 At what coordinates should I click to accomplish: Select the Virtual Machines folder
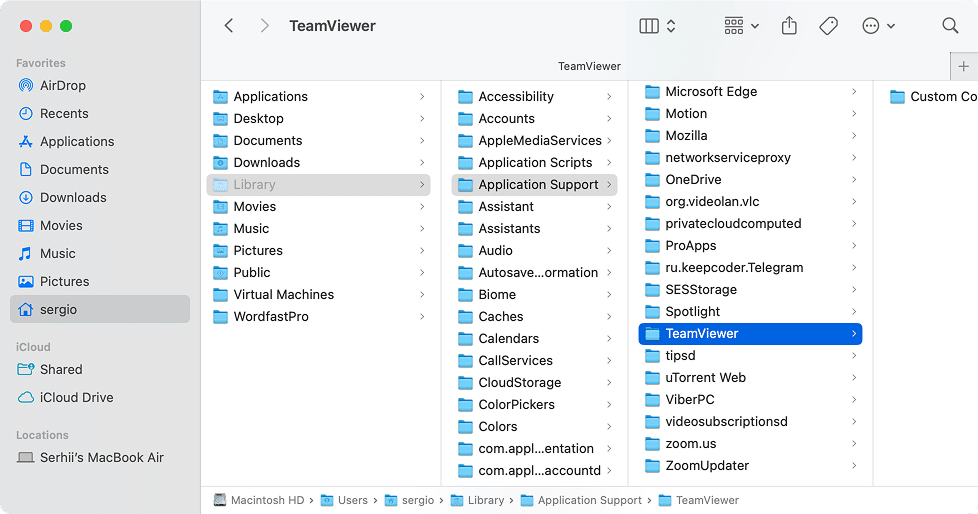point(319,294)
